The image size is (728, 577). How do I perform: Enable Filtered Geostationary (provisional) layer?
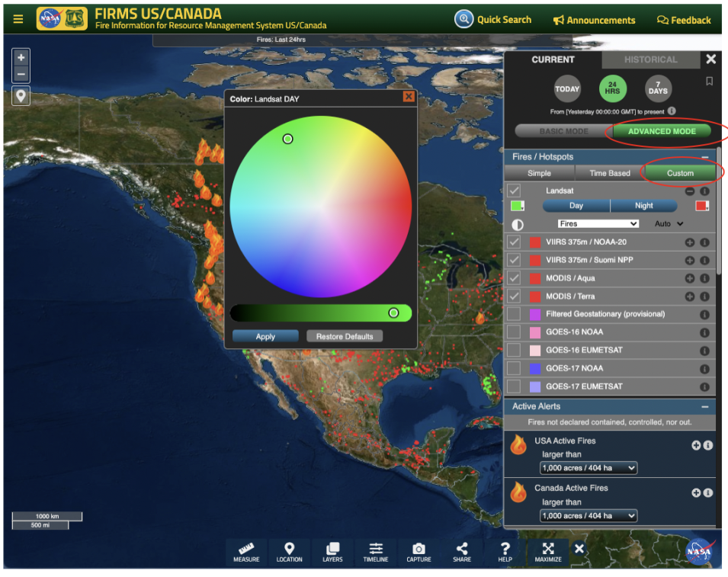click(514, 314)
